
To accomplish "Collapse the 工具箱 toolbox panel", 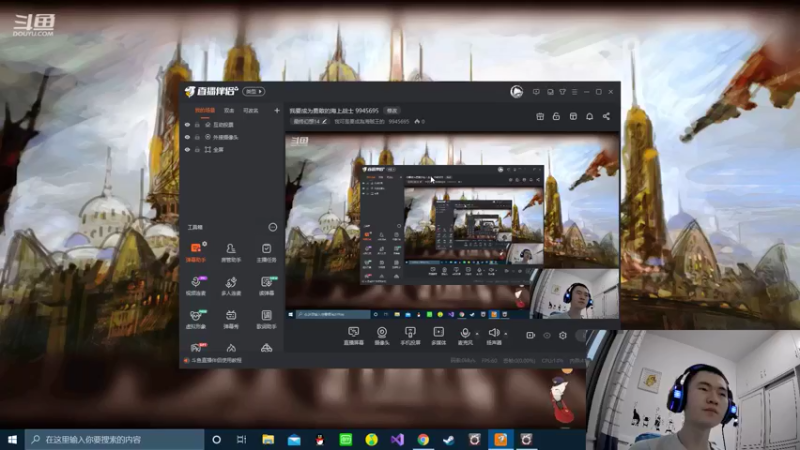I will (272, 227).
